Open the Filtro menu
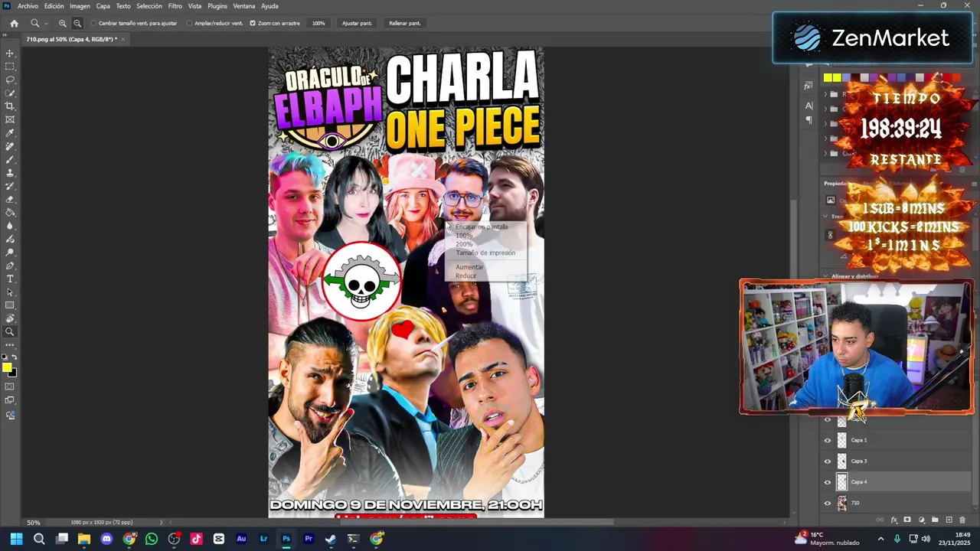This screenshot has width=980, height=551. pos(175,6)
